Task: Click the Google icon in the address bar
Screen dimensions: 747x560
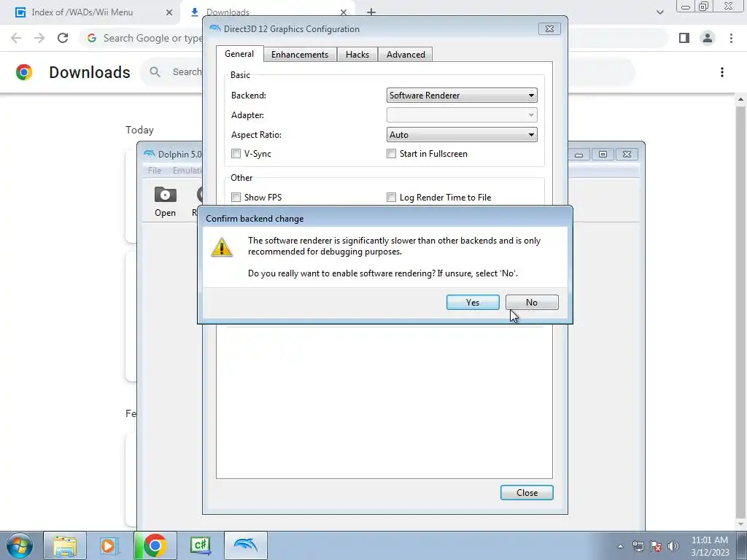Action: coord(92,38)
